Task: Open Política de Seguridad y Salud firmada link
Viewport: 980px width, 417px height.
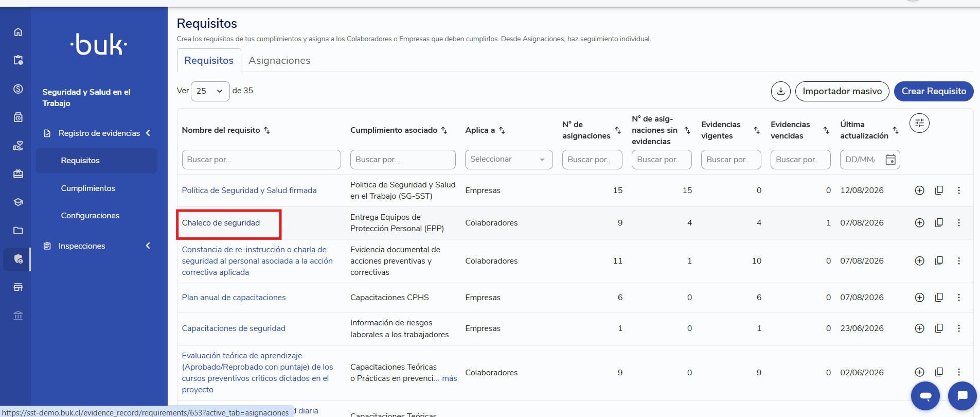Action: 249,190
